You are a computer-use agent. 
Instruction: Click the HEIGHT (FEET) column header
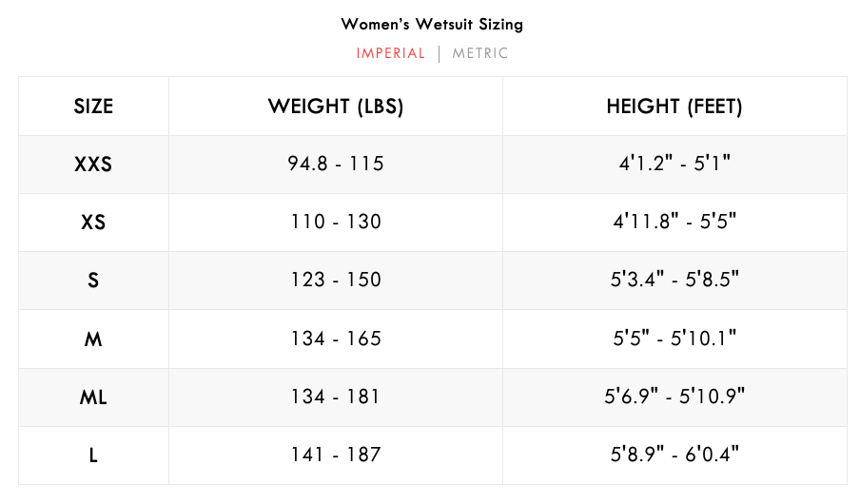674,107
